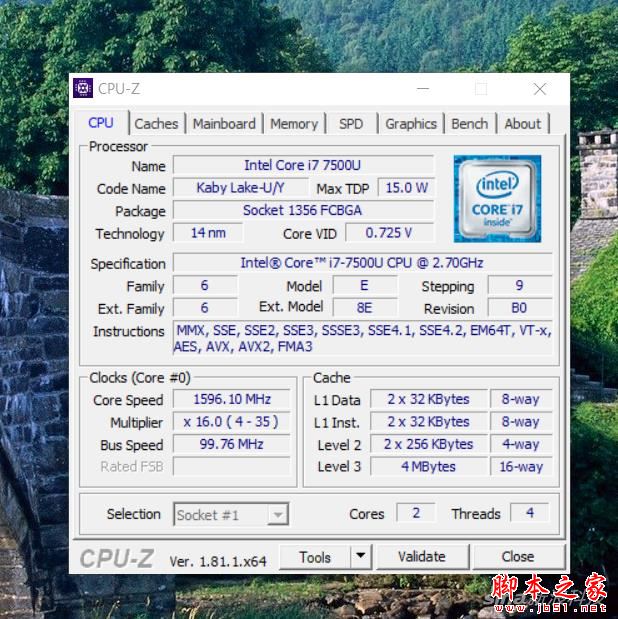Switch to the Mainboard tab

[224, 124]
